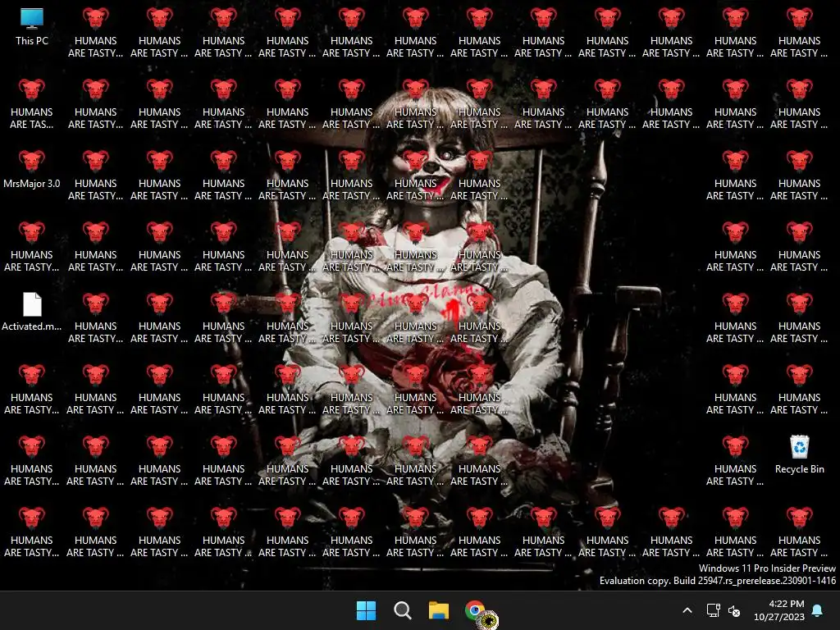Launch Google Chrome from the taskbar
Screen dimensions: 840x630
click(475, 610)
